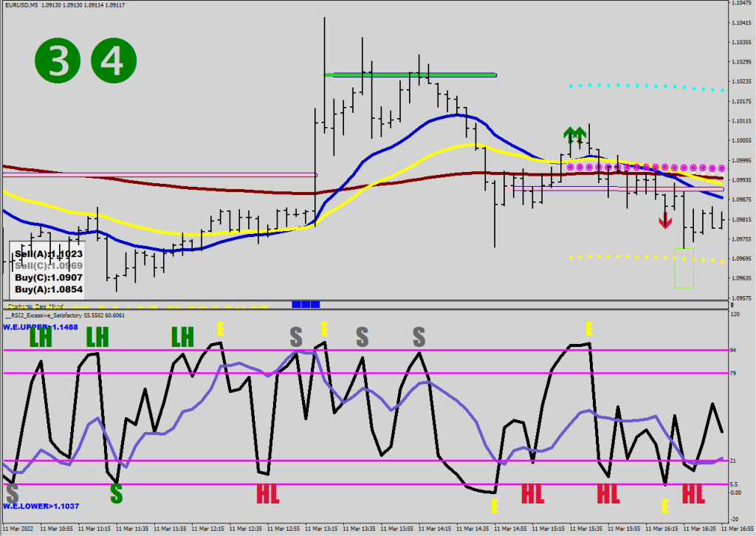
Task: Click the 94 level on the RSI scale
Action: 733,351
